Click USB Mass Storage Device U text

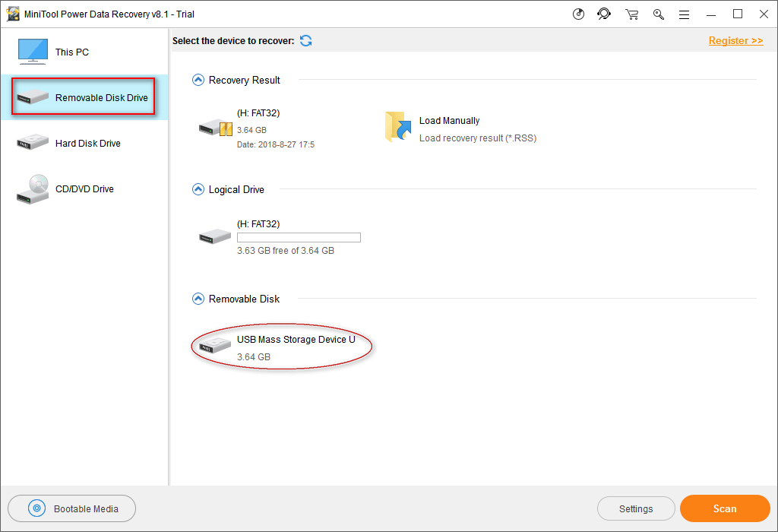(296, 340)
